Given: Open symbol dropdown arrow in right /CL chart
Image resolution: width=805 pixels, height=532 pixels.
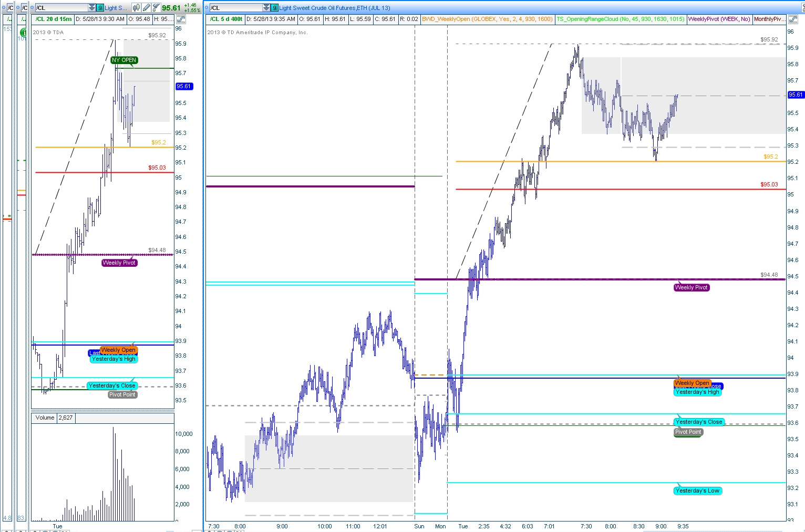Looking at the screenshot, I should (266, 8).
